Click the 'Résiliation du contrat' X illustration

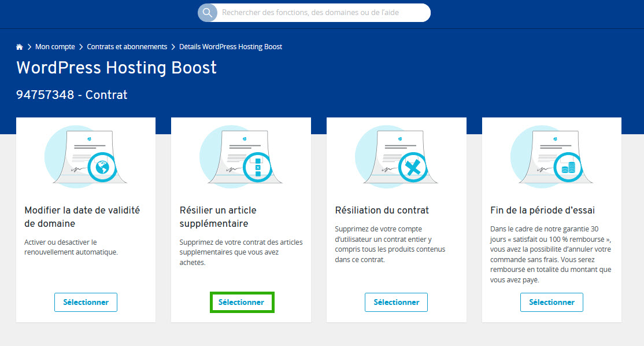coord(396,157)
